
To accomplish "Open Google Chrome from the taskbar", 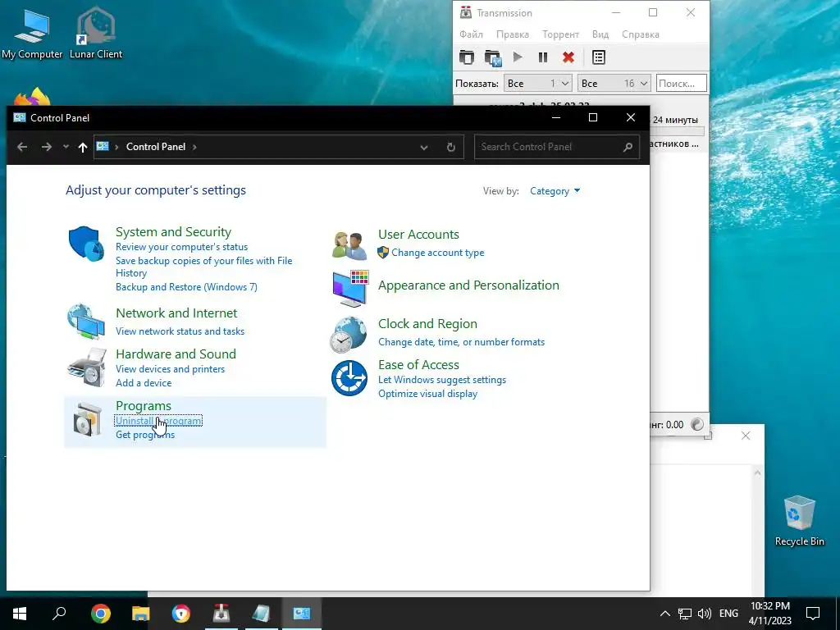I will pos(101,614).
